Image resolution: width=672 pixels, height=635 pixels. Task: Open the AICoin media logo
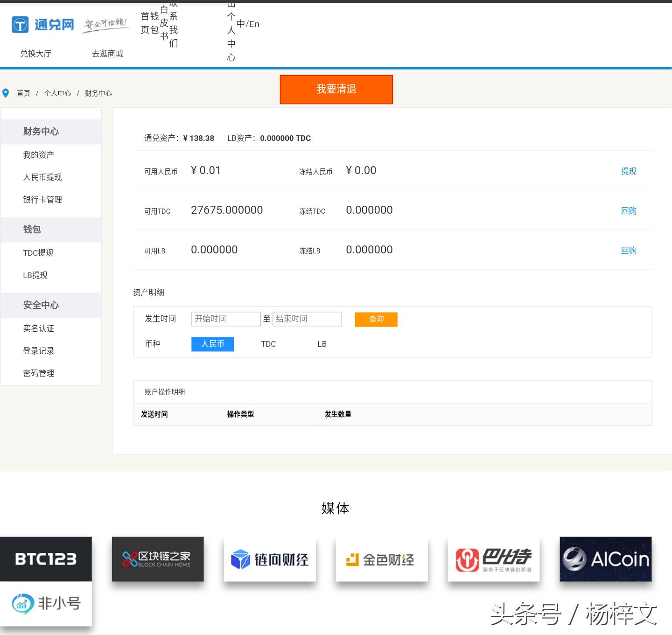coord(606,559)
